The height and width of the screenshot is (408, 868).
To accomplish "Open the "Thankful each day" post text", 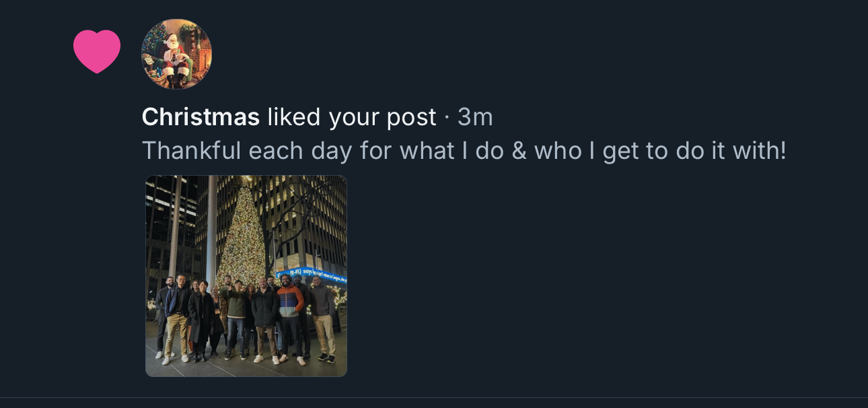I will click(464, 151).
